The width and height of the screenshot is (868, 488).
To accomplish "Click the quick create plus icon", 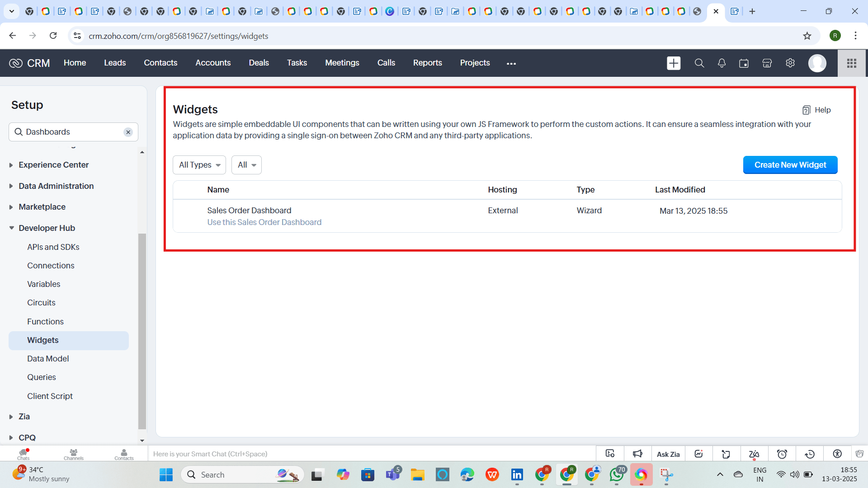I will click(x=674, y=63).
